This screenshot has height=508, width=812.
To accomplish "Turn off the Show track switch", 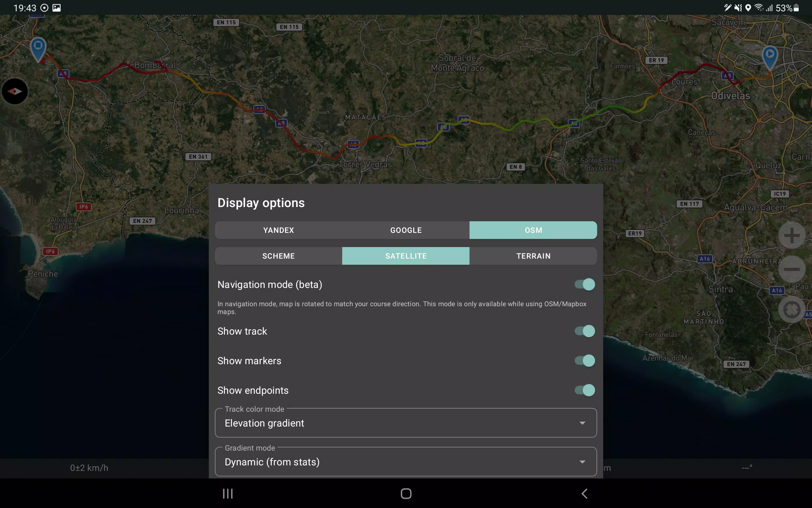I will (x=584, y=331).
